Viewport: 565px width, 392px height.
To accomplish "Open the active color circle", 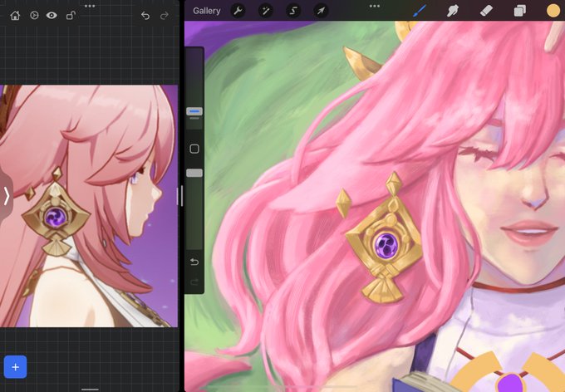I will [x=553, y=11].
